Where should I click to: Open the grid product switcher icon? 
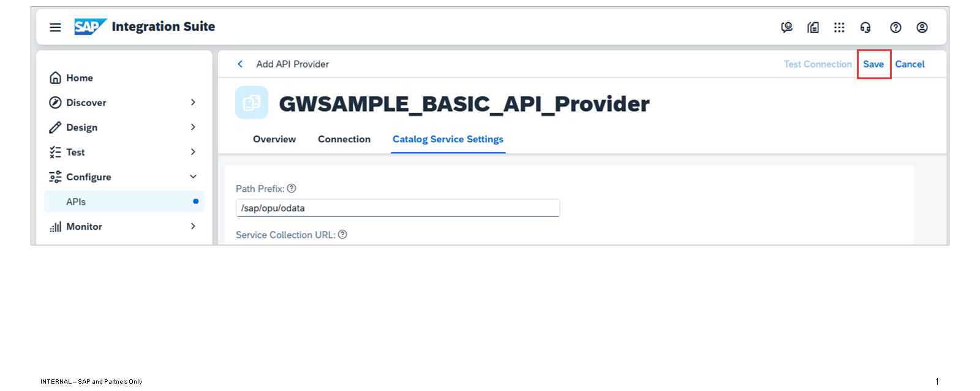(x=839, y=28)
